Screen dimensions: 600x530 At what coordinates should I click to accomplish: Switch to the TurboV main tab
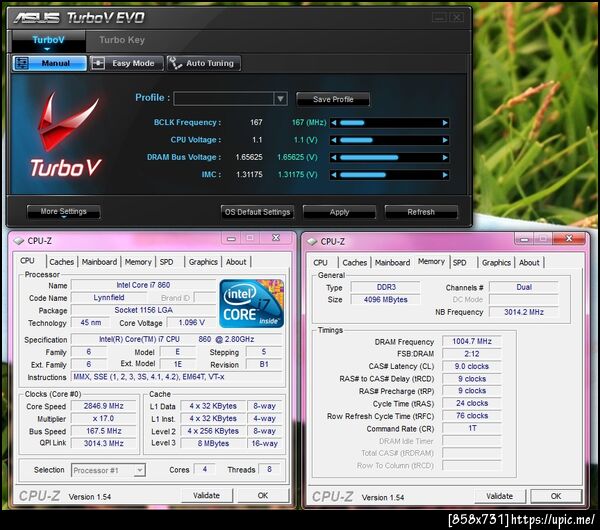pyautogui.click(x=49, y=41)
